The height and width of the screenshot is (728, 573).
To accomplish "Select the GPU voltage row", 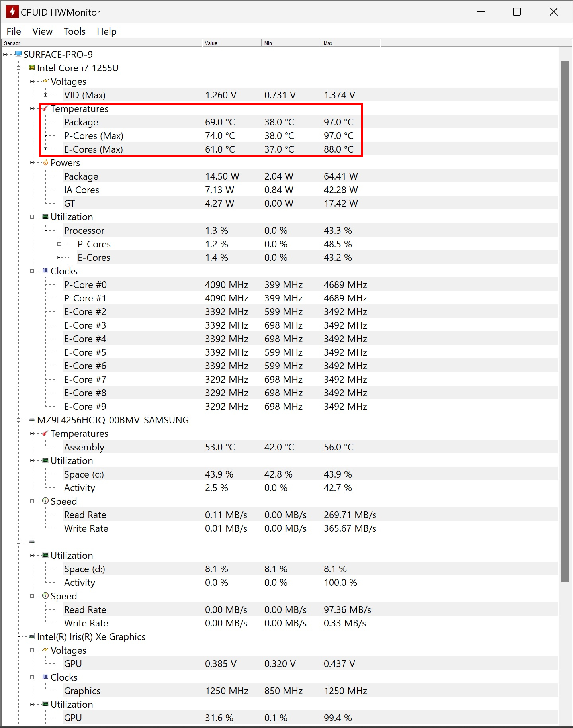I will tap(311, 663).
